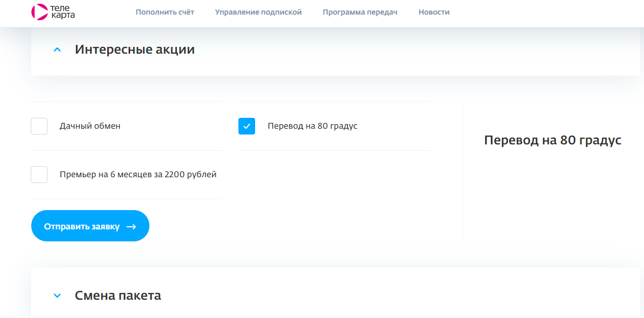Tick the Премьер на 6 месяцев checkbox
This screenshot has width=644, height=318.
[x=39, y=175]
